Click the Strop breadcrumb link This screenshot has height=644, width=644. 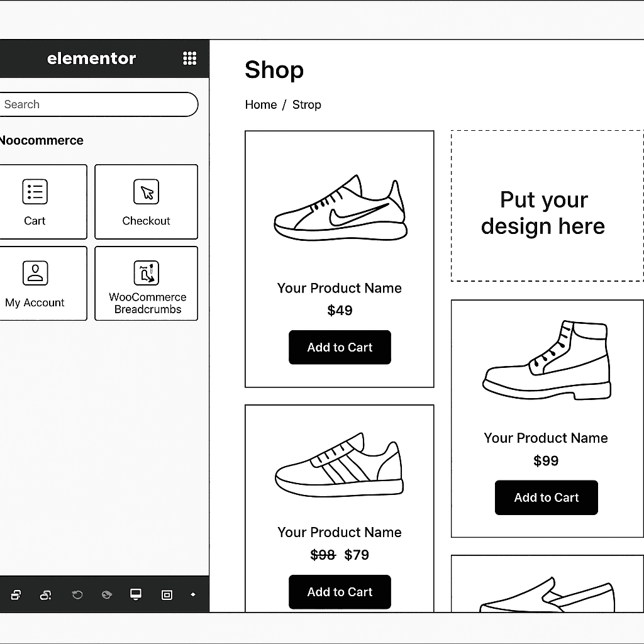tap(306, 105)
